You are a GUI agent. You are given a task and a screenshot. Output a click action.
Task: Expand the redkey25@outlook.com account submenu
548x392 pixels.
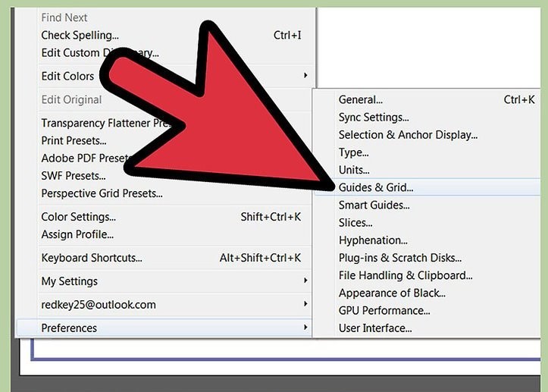point(305,305)
